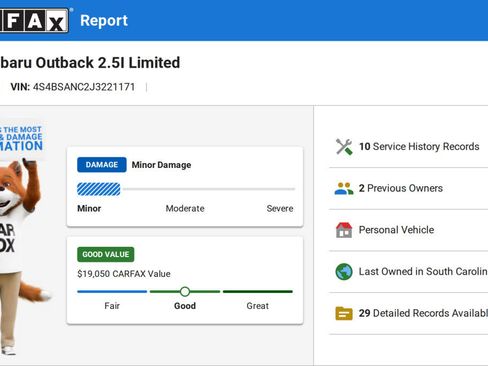
Task: Click the Severe severity label
Action: (280, 208)
